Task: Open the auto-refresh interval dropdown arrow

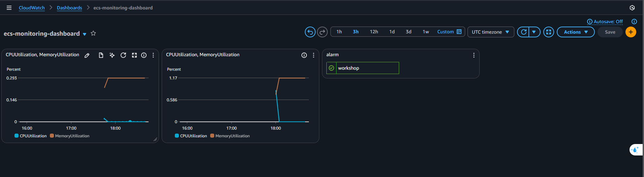Action: (534, 32)
